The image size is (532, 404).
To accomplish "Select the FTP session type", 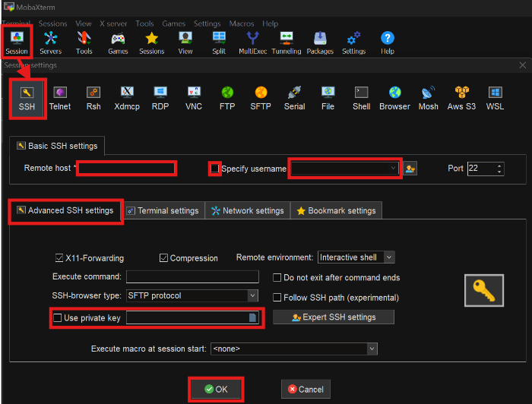I will coord(227,98).
